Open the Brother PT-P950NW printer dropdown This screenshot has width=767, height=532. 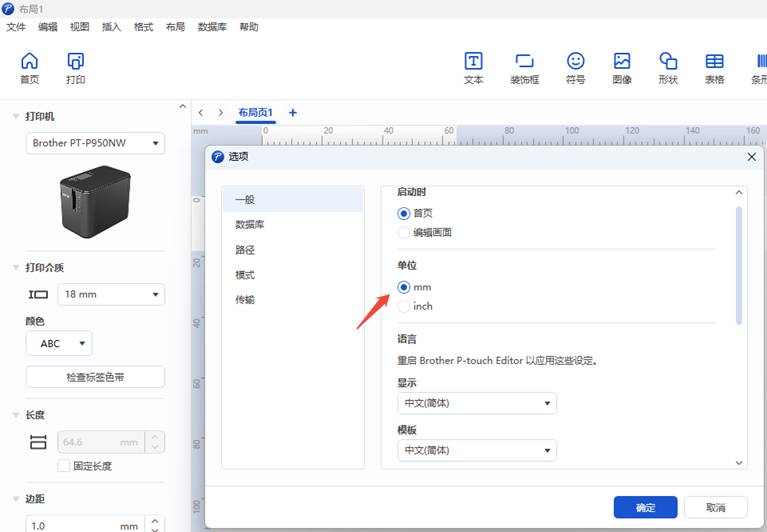95,144
